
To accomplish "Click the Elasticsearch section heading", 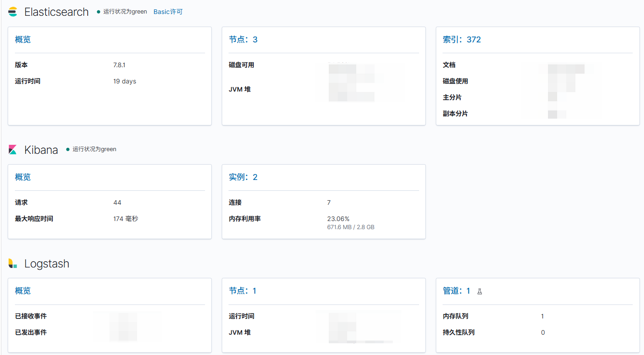I will [56, 12].
